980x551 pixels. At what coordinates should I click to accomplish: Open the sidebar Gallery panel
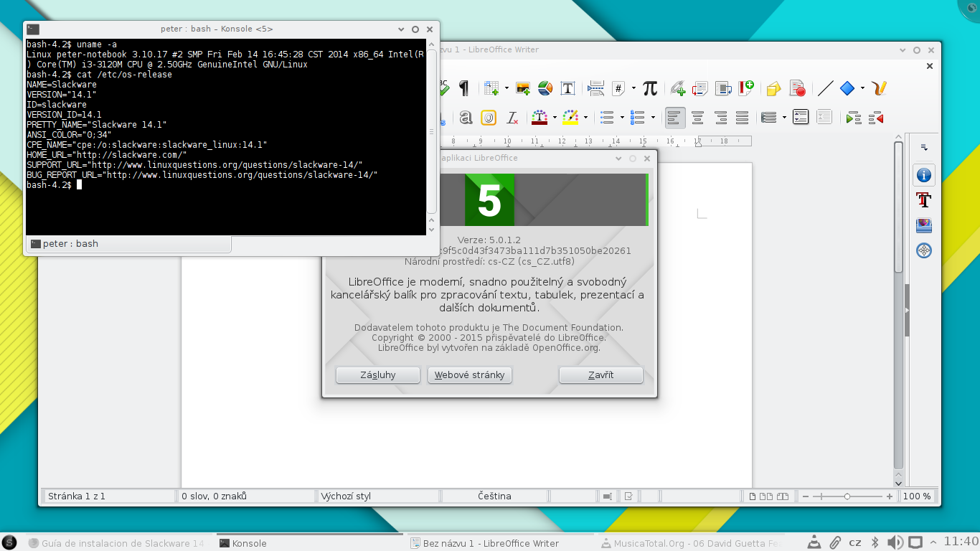[924, 225]
